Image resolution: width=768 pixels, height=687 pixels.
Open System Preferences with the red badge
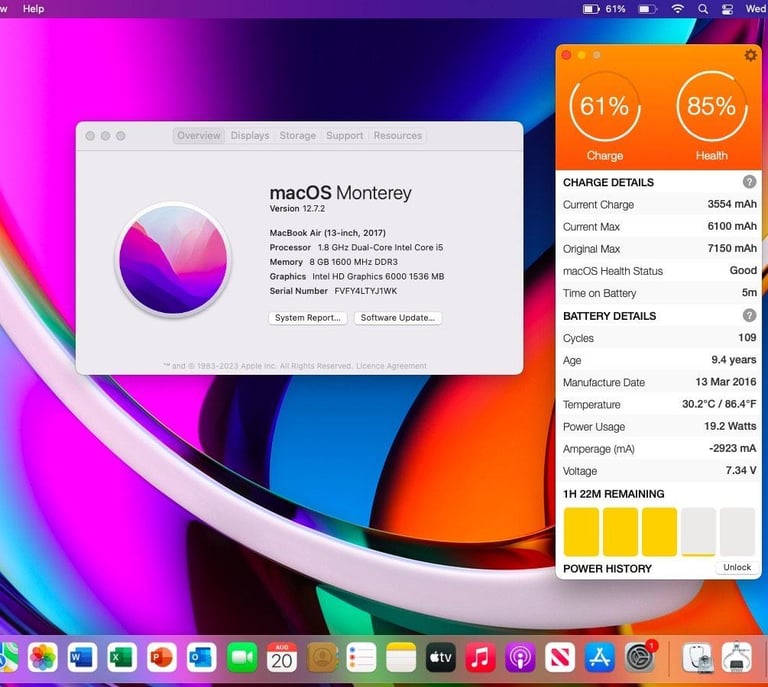point(639,657)
